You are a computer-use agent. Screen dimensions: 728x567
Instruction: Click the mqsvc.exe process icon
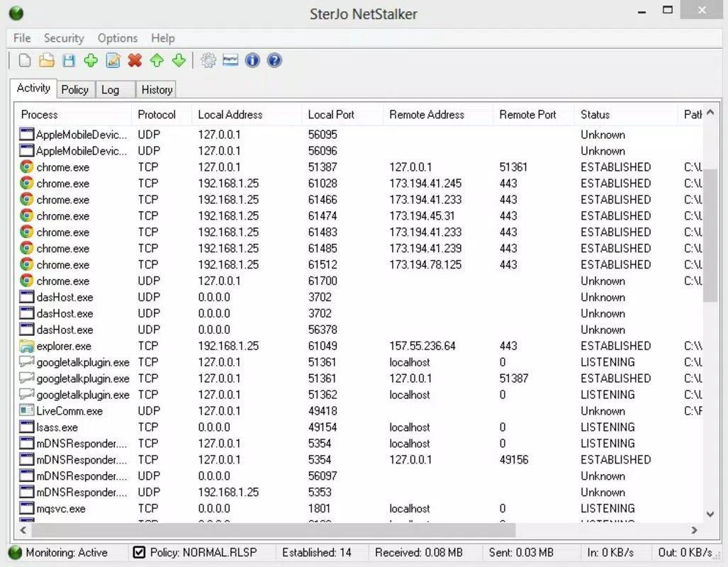pos(26,508)
